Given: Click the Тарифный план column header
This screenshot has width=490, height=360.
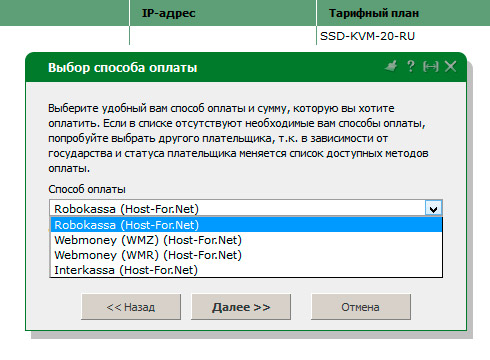Looking at the screenshot, I should 403,13.
